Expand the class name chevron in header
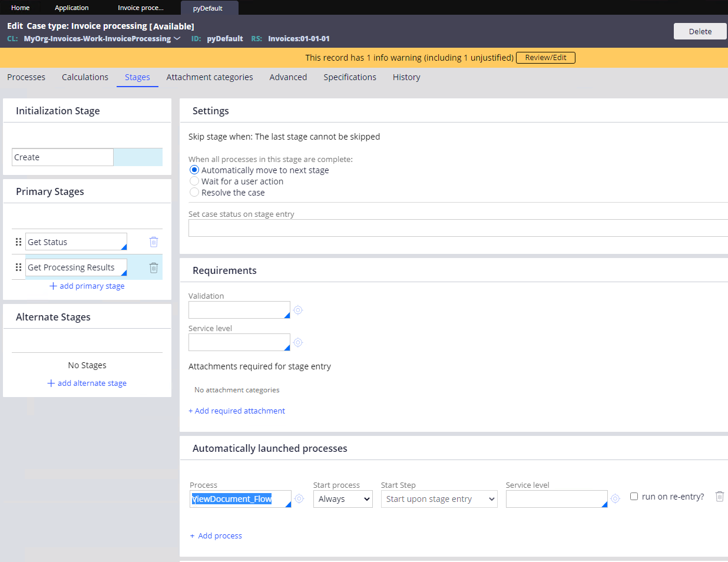Viewport: 728px width, 562px height. coord(177,39)
